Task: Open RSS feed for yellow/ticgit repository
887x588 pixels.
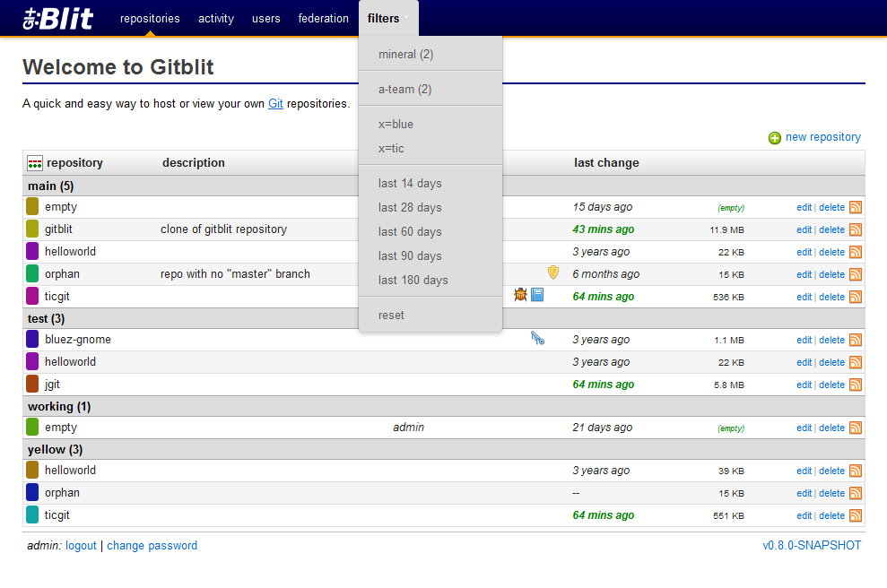Action: [856, 515]
